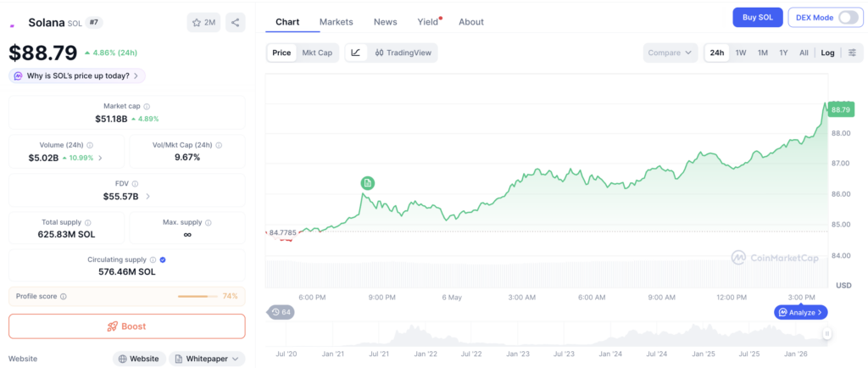Open Max. supply info icon

click(209, 222)
